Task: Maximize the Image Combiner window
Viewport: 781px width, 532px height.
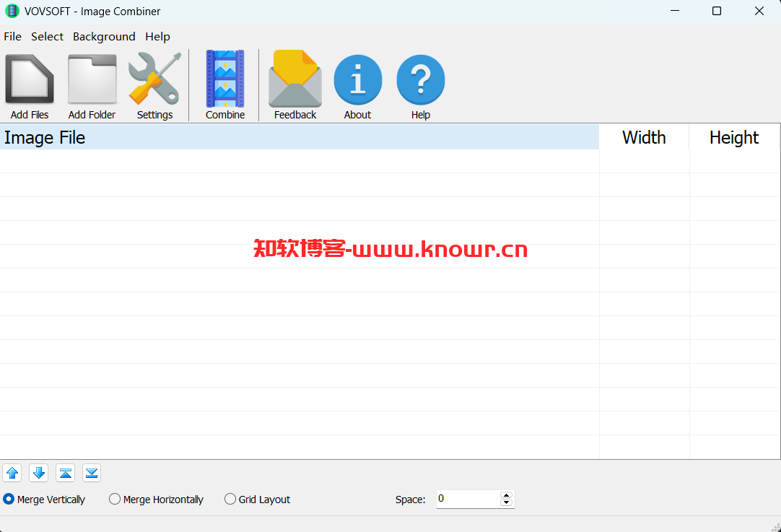Action: click(x=717, y=11)
